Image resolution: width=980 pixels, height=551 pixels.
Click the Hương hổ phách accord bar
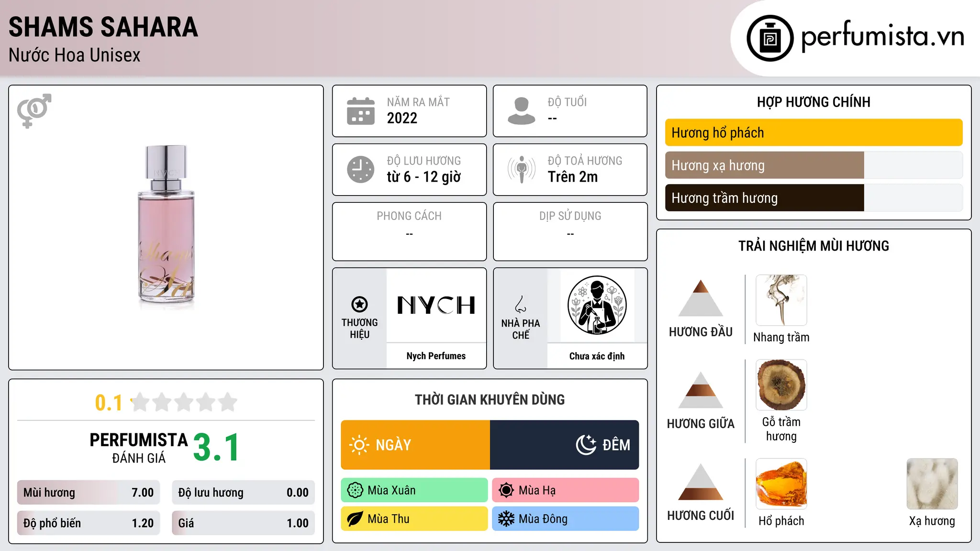[x=814, y=132]
